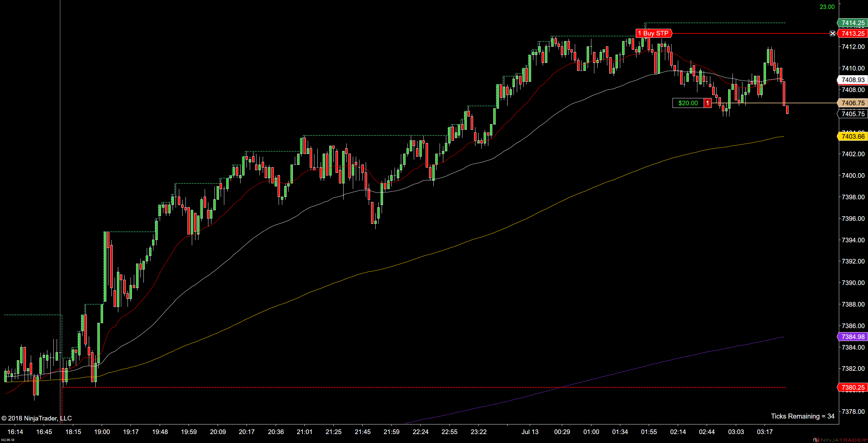Cancel the Buy STP order with X icon
Image resolution: width=868 pixels, height=443 pixels.
(833, 33)
